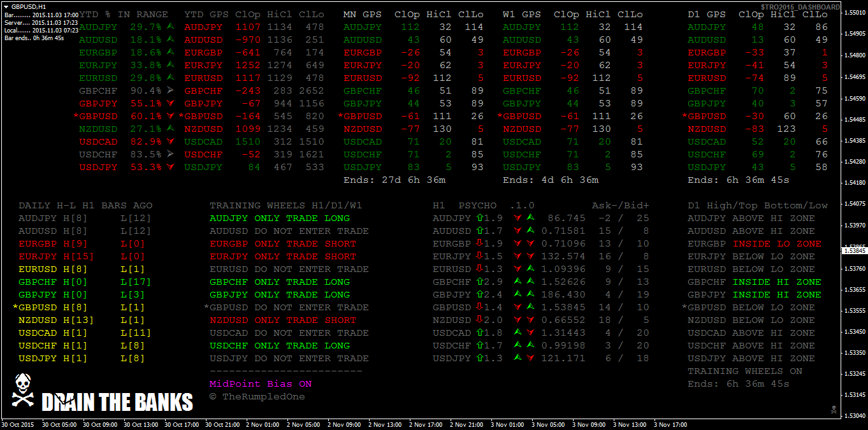Click the green arrow beside EURGBP 18.6%
Screen dimensions: 868x430
(170, 52)
